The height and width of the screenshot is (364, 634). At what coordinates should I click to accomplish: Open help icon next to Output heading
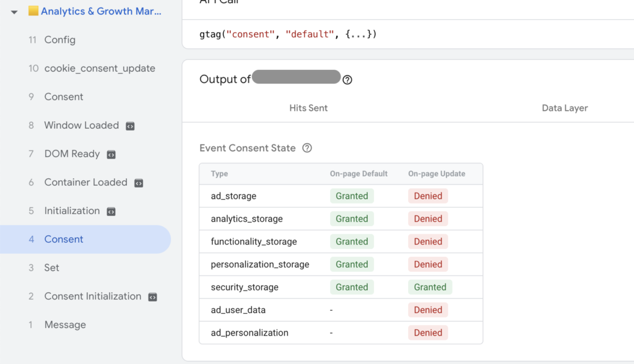point(347,80)
